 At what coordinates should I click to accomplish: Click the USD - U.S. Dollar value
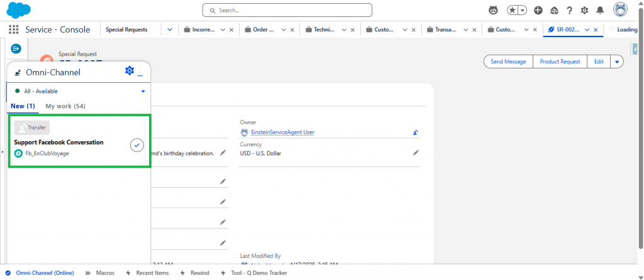click(260, 153)
